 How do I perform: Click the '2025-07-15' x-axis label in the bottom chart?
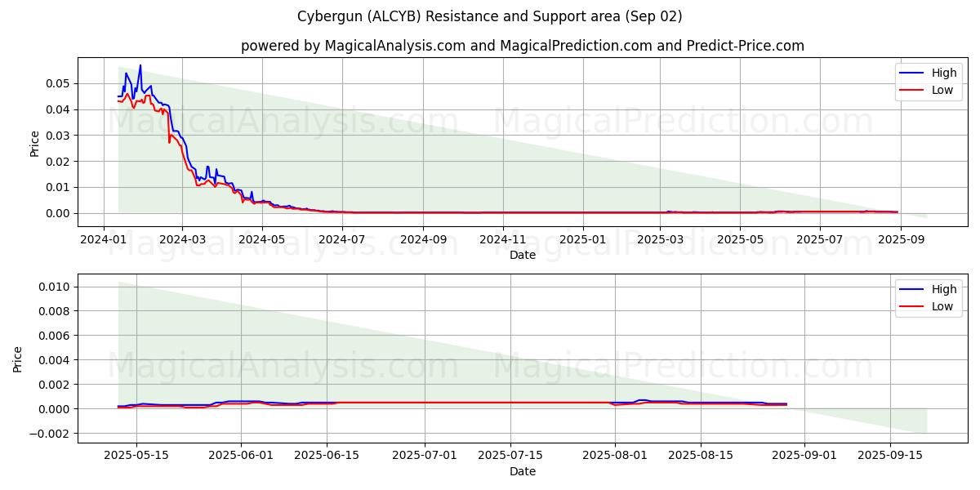point(511,456)
